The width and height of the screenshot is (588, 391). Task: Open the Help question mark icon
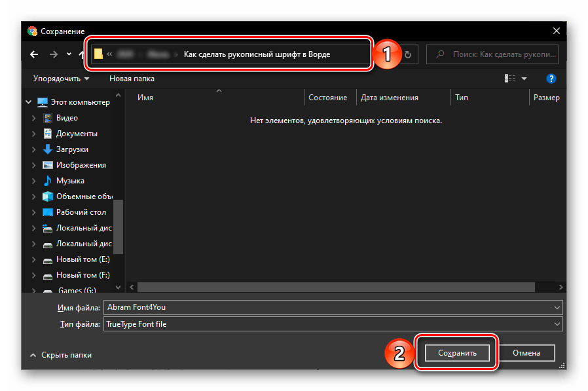pos(551,79)
